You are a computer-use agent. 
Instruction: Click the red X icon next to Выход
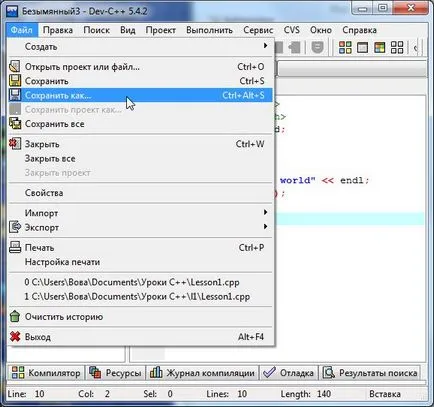coord(15,337)
